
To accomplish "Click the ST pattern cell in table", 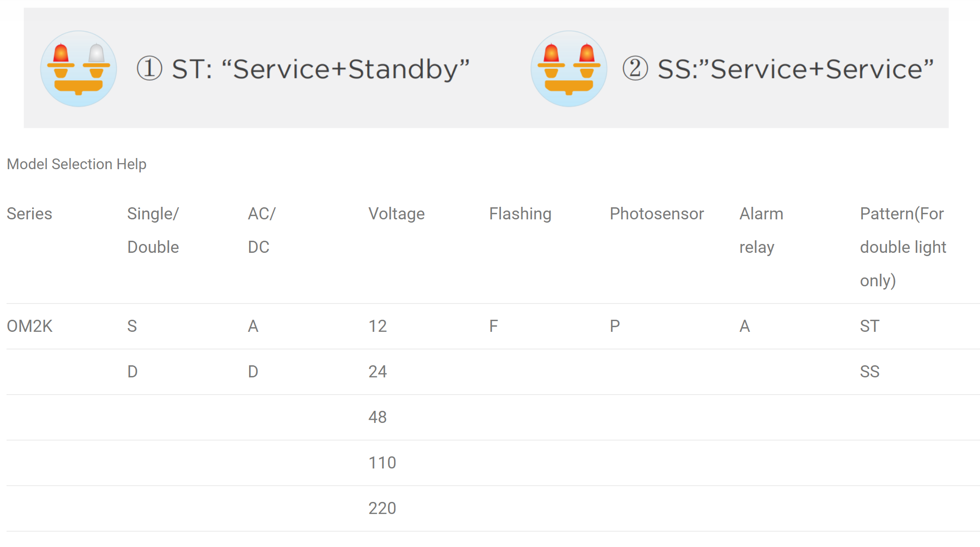I will (869, 326).
